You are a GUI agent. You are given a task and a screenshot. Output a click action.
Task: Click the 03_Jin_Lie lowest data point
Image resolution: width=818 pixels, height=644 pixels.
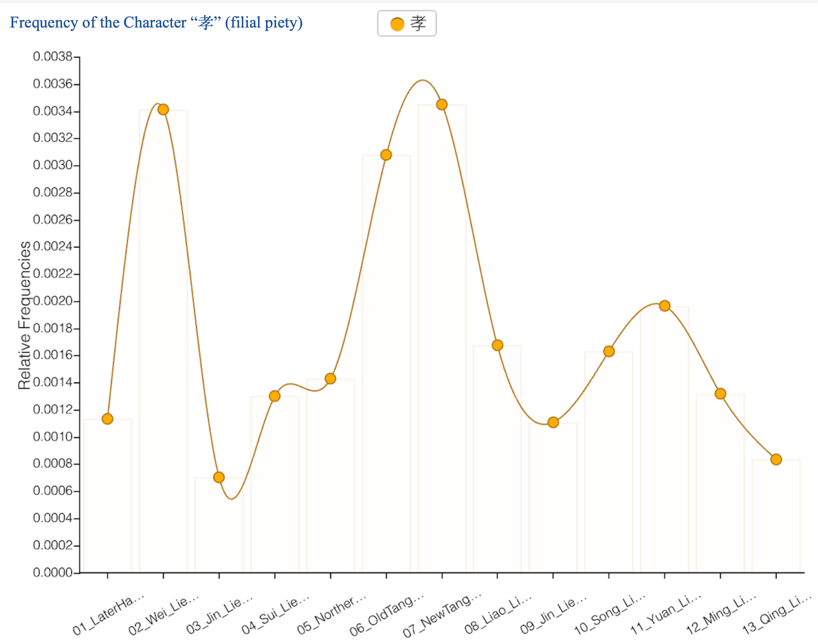click(x=219, y=477)
